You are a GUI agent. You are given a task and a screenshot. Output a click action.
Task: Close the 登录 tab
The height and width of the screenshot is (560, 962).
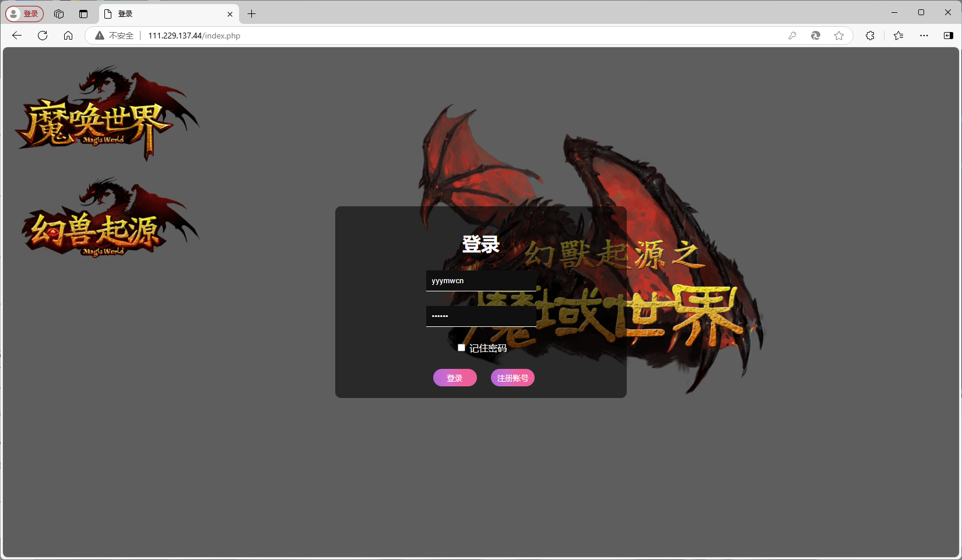(x=230, y=14)
